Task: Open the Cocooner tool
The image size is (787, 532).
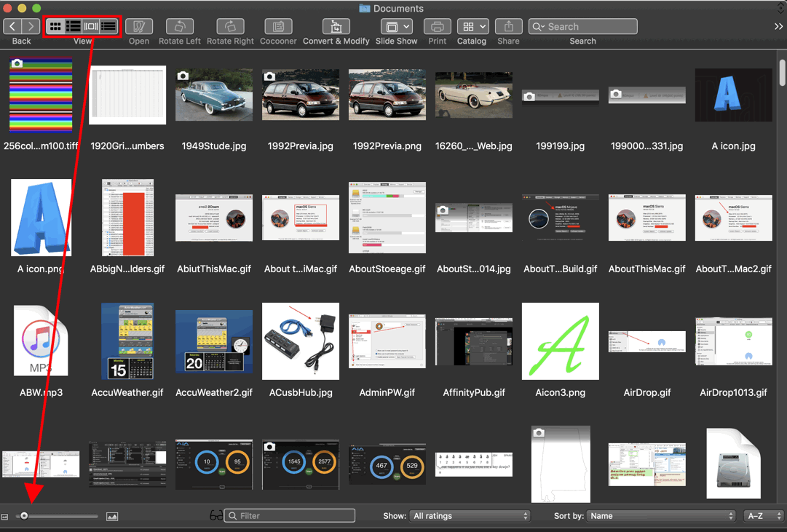Action: tap(277, 26)
